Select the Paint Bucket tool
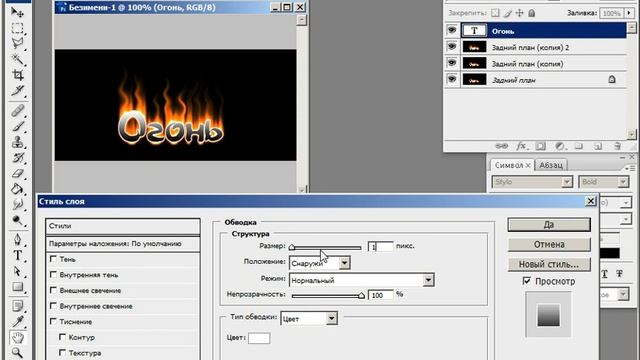The width and height of the screenshot is (640, 360). [18, 189]
